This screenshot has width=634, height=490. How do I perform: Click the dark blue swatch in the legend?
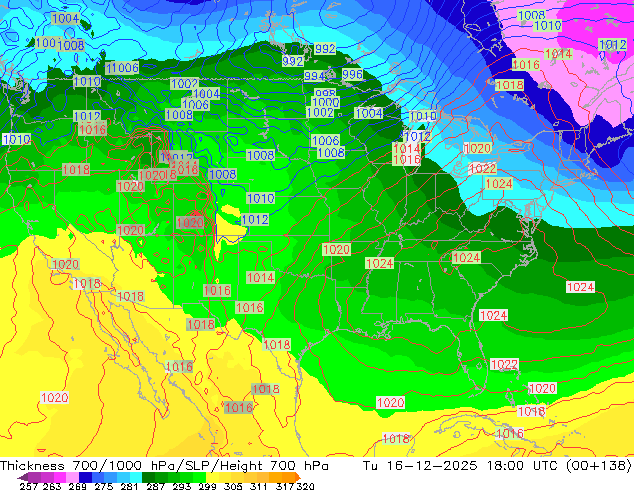[85, 477]
